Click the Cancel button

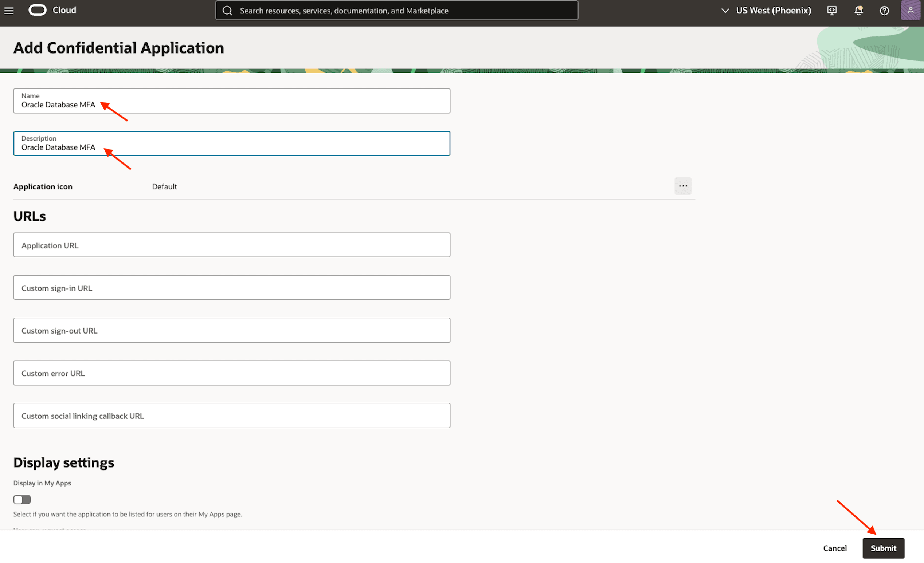point(835,548)
